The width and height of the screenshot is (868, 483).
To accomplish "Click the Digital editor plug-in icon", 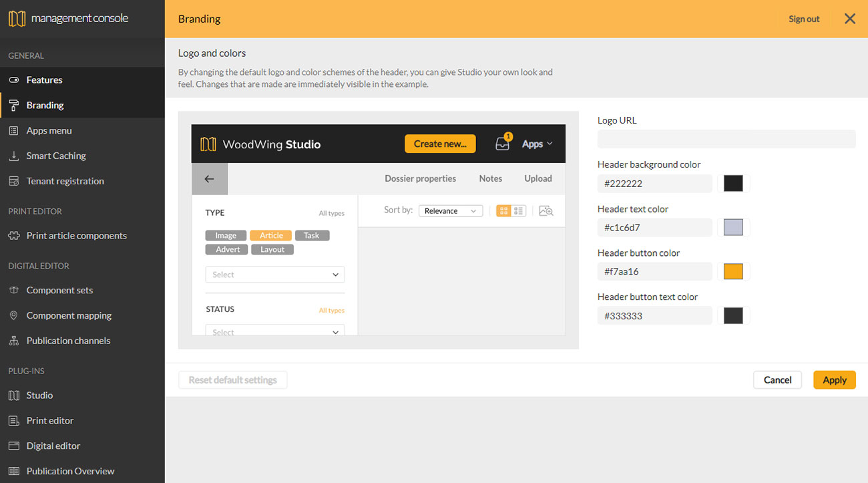I will point(13,446).
